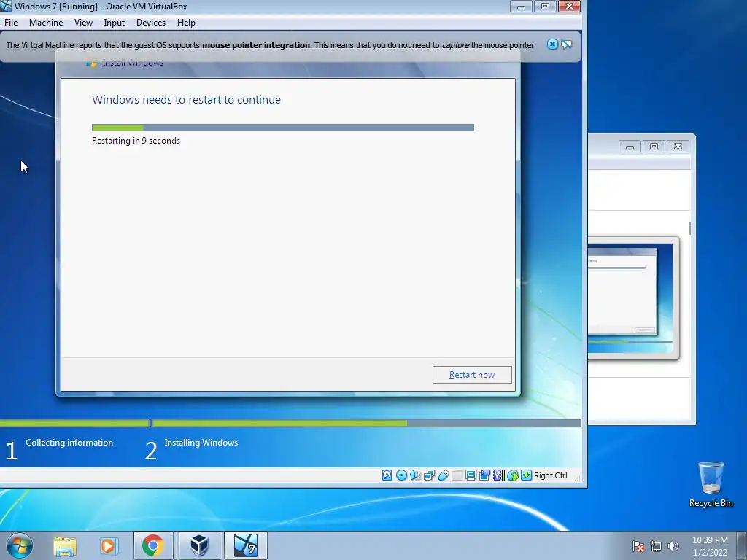Image resolution: width=747 pixels, height=560 pixels.
Task: Click the Show desktop button at the taskbar's end
Action: point(742,546)
